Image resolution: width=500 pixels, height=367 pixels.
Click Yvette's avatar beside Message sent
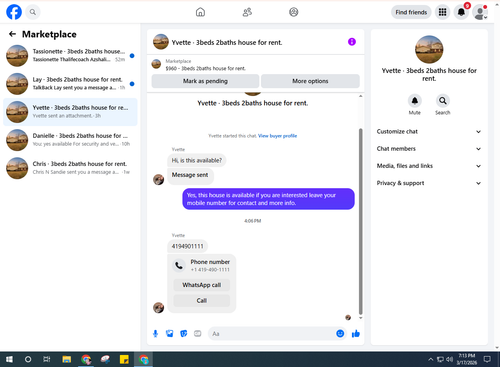158,179
